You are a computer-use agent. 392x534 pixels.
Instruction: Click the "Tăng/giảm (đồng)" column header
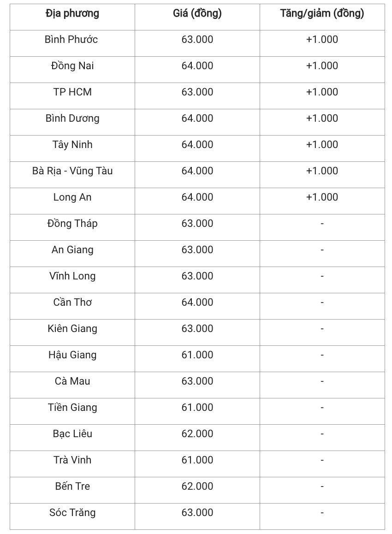(x=322, y=14)
